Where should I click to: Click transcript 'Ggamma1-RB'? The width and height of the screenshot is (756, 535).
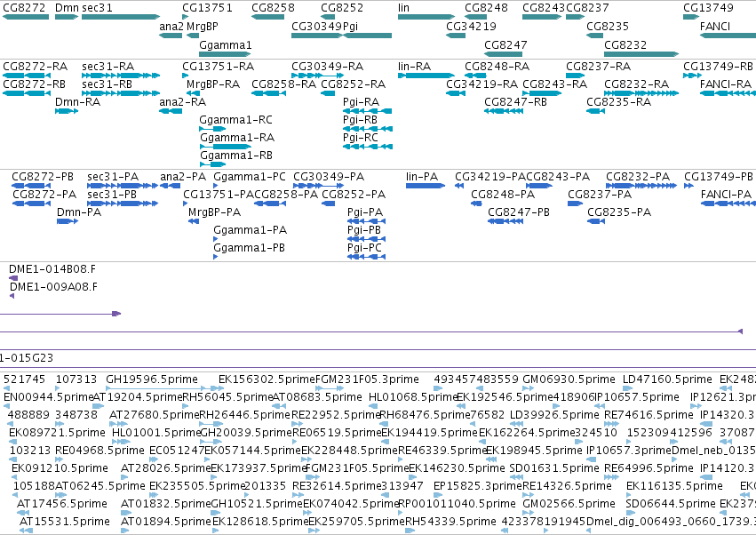(x=235, y=156)
